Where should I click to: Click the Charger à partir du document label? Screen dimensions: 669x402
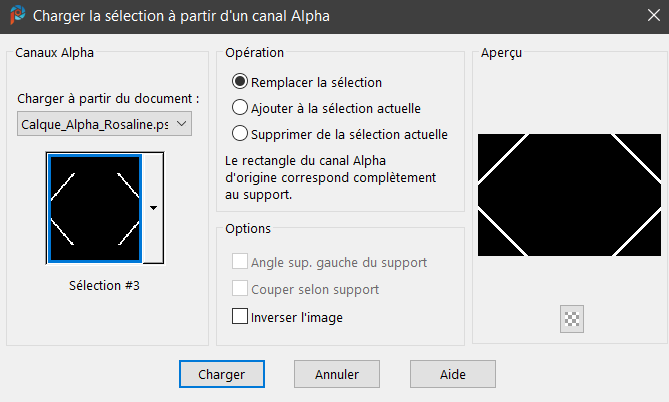[x=108, y=99]
